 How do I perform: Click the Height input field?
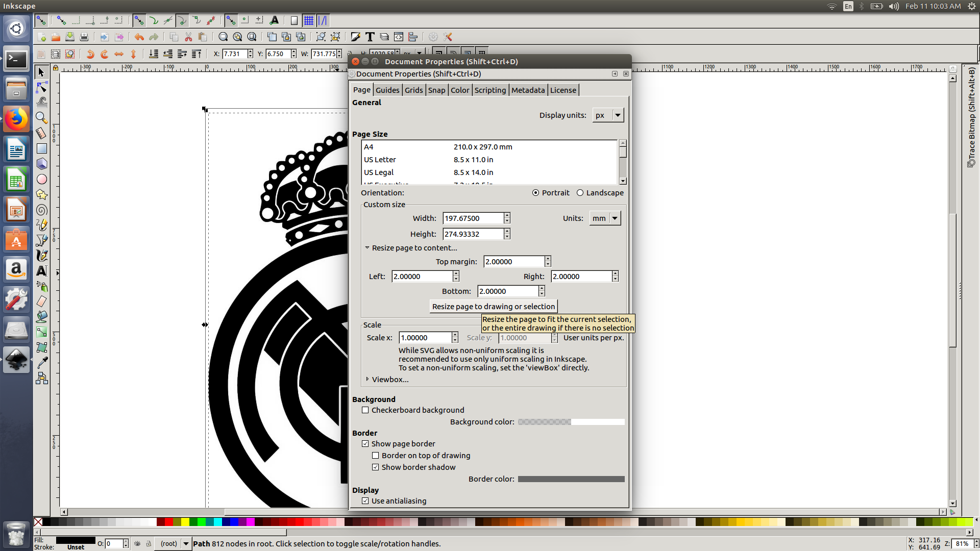tap(473, 234)
